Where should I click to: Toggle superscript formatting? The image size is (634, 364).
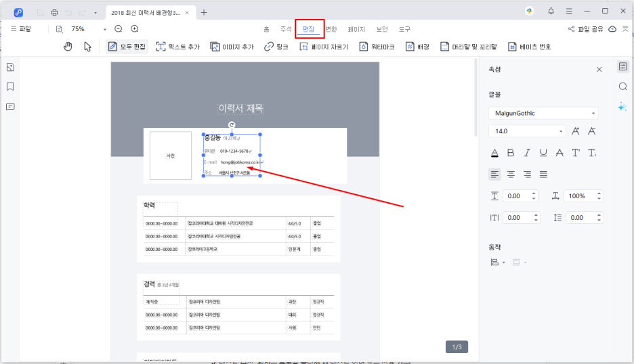pyautogui.click(x=576, y=153)
